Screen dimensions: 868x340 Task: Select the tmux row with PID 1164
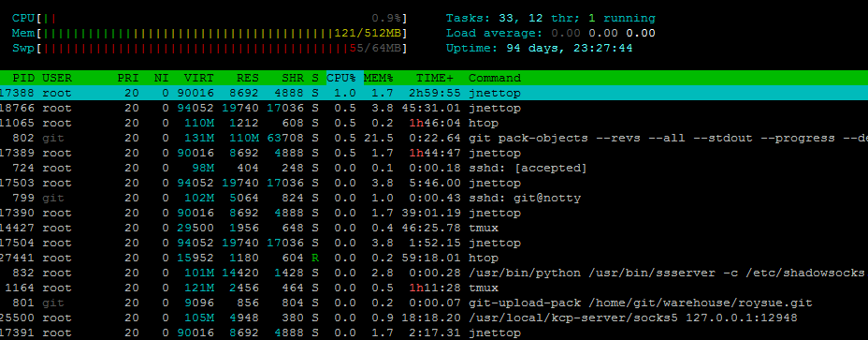pyautogui.click(x=434, y=288)
